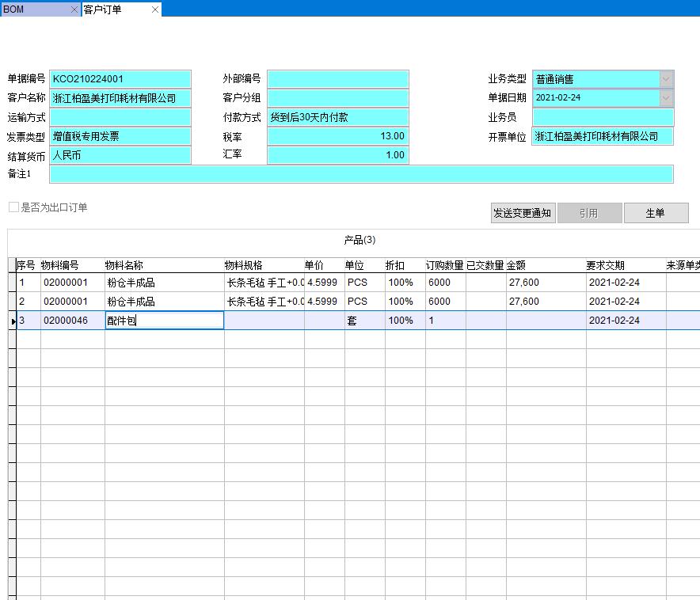Click the disabled 引用 button
The image size is (700, 600).
590,213
